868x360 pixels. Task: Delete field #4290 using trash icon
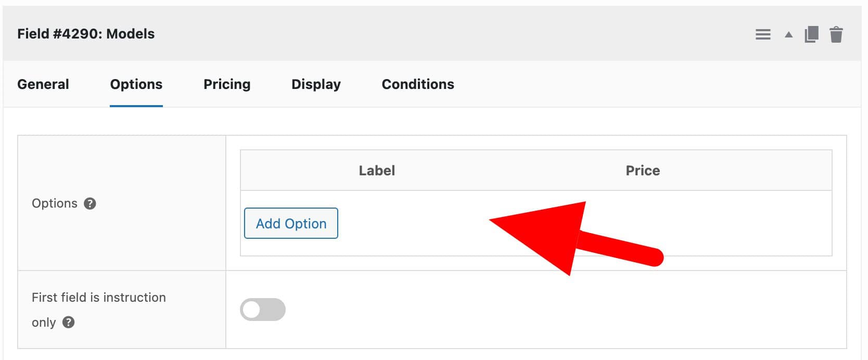pyautogui.click(x=836, y=35)
